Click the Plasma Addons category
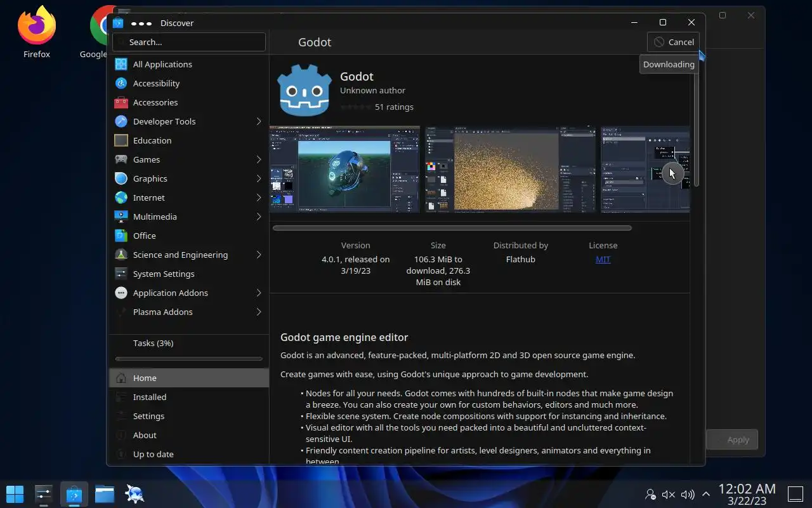 [189, 312]
